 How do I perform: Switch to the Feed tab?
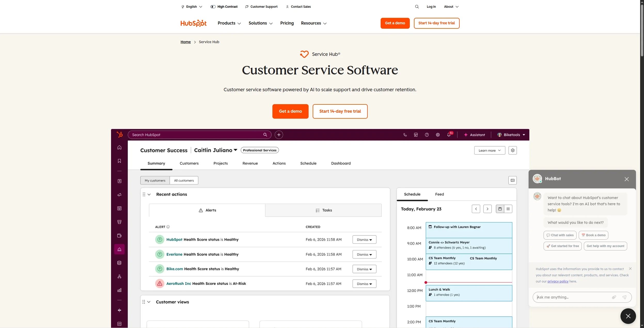pos(439,194)
